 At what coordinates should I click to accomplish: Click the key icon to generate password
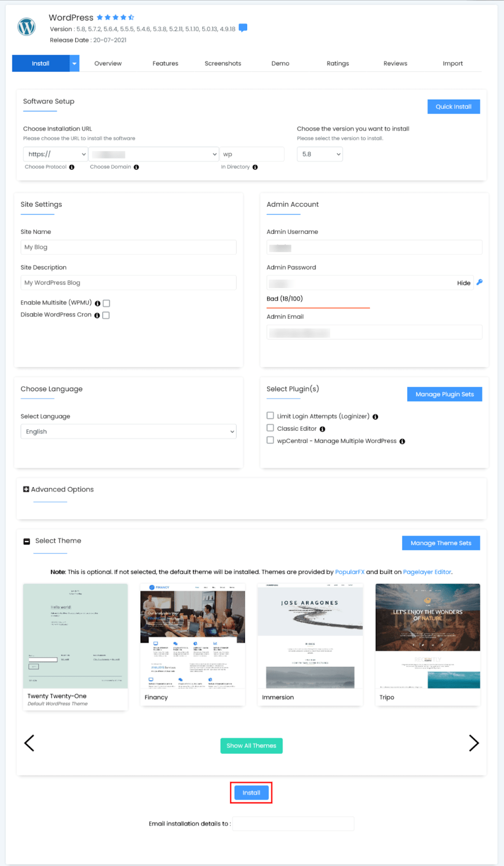[479, 282]
